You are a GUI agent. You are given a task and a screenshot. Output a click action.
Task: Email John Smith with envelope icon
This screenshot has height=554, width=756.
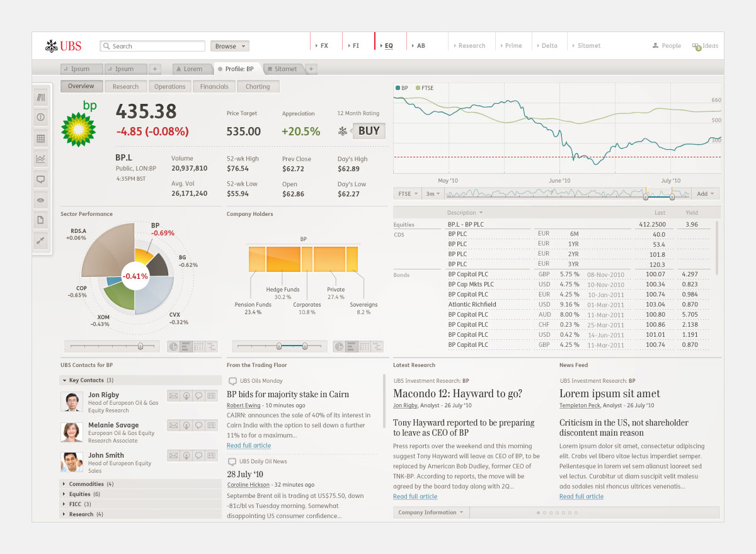174,455
